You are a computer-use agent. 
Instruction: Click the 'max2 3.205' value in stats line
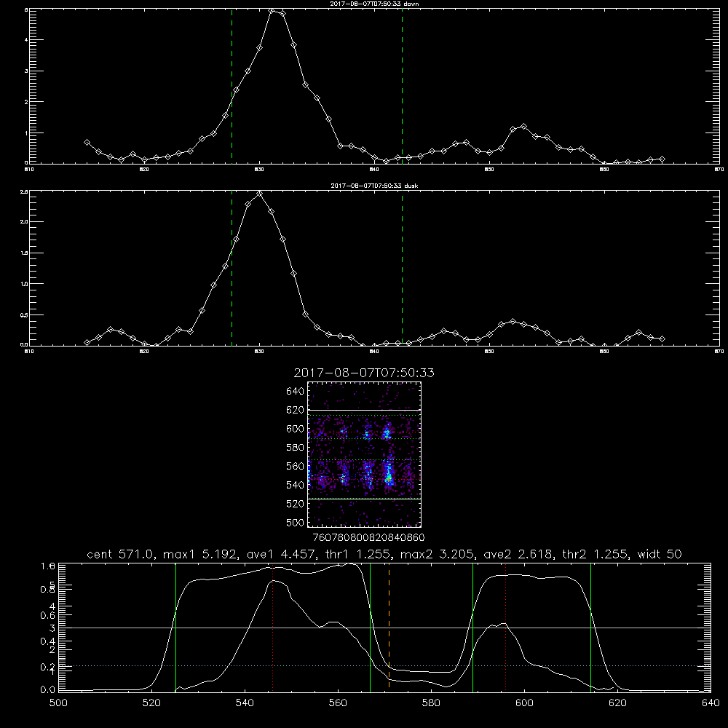click(438, 554)
